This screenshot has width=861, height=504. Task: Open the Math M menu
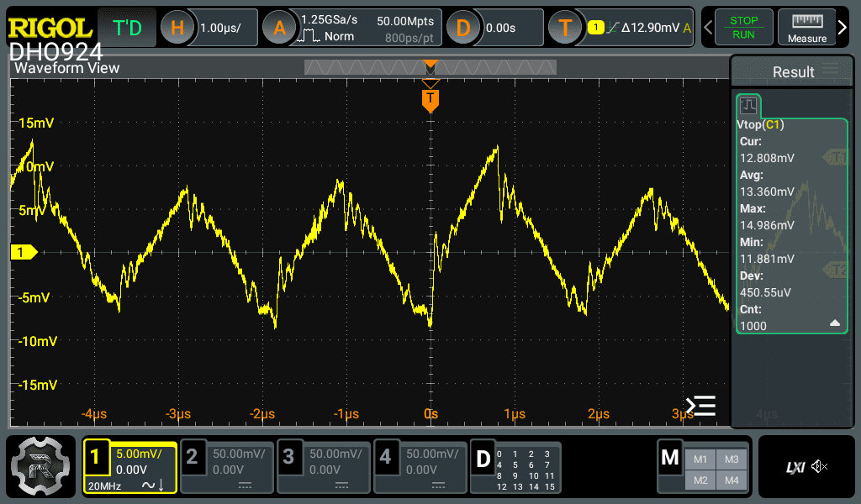coord(670,458)
